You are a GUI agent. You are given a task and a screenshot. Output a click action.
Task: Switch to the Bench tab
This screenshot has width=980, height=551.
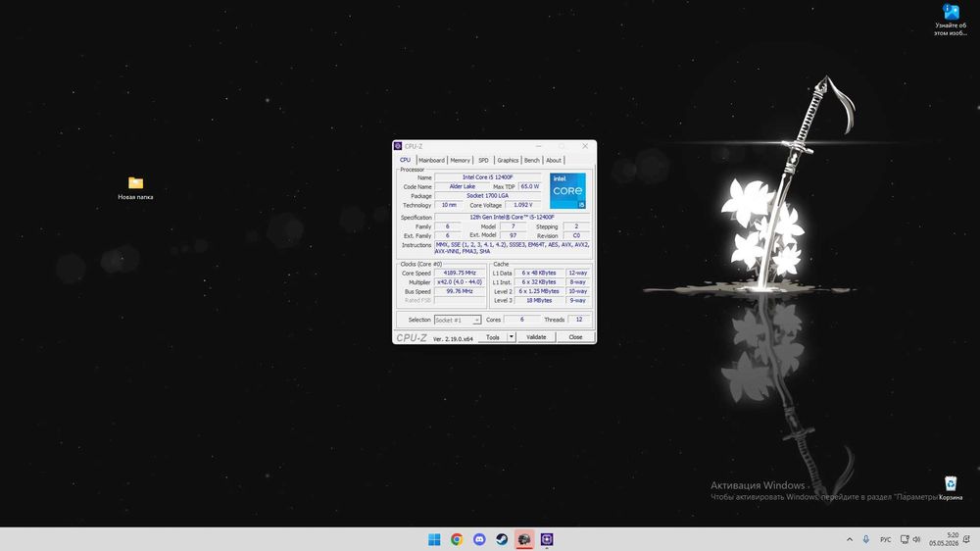point(532,160)
